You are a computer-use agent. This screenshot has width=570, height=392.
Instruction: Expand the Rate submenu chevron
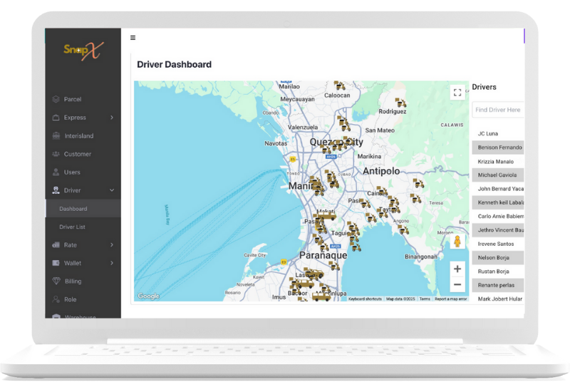pos(112,244)
